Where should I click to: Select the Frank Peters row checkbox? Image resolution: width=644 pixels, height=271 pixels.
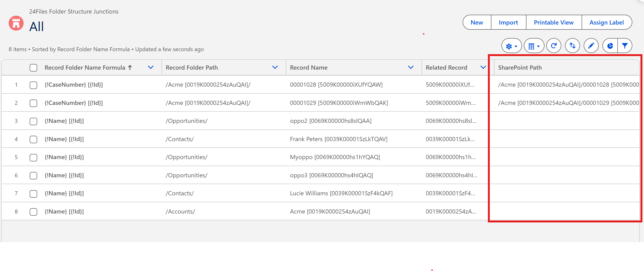pyautogui.click(x=33, y=139)
